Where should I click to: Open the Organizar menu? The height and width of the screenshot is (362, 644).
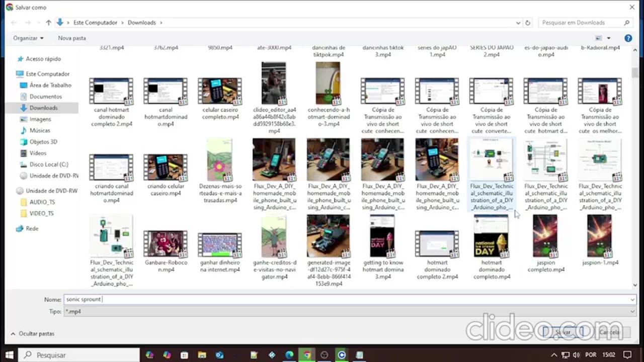click(x=28, y=38)
